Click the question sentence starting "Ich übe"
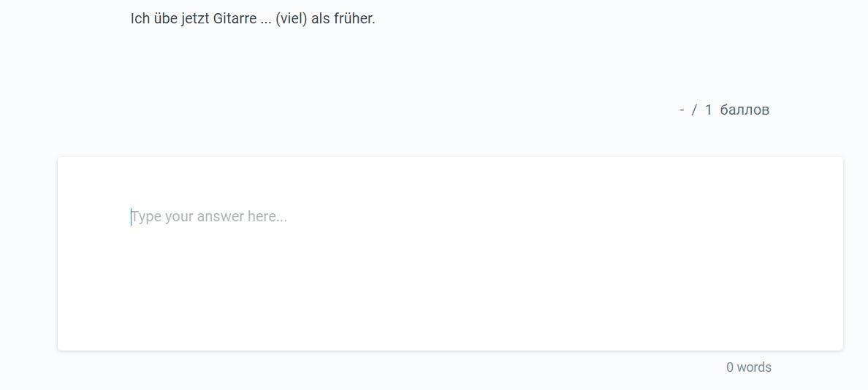Image resolution: width=868 pixels, height=390 pixels. pyautogui.click(x=253, y=19)
